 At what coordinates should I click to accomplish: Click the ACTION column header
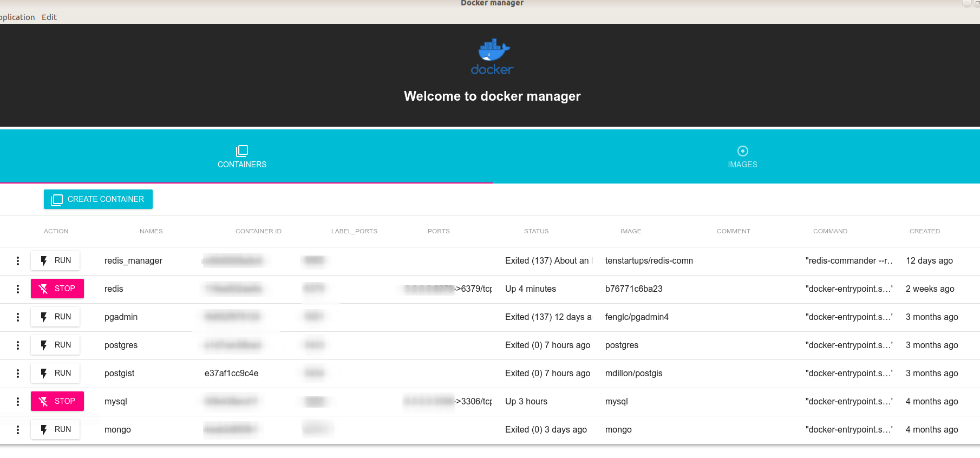click(56, 231)
